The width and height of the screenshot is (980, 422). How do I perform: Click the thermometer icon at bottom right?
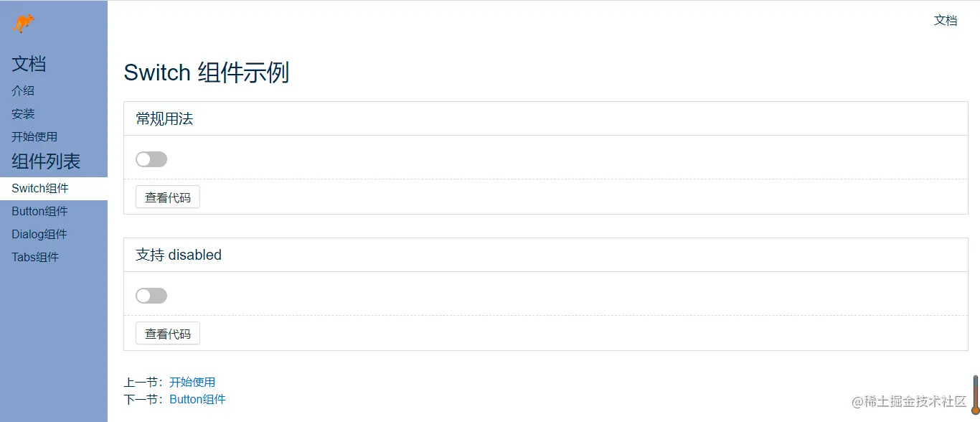(976, 395)
